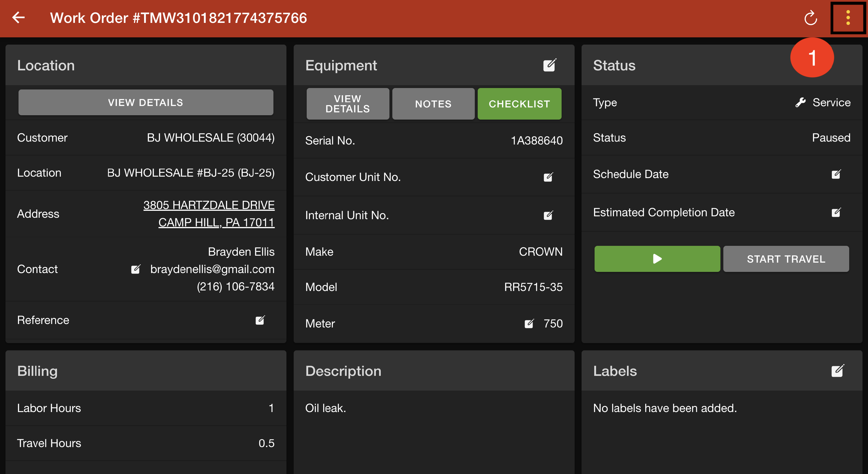Open the three-dot overflow menu
Image resolution: width=868 pixels, height=474 pixels.
(x=848, y=18)
